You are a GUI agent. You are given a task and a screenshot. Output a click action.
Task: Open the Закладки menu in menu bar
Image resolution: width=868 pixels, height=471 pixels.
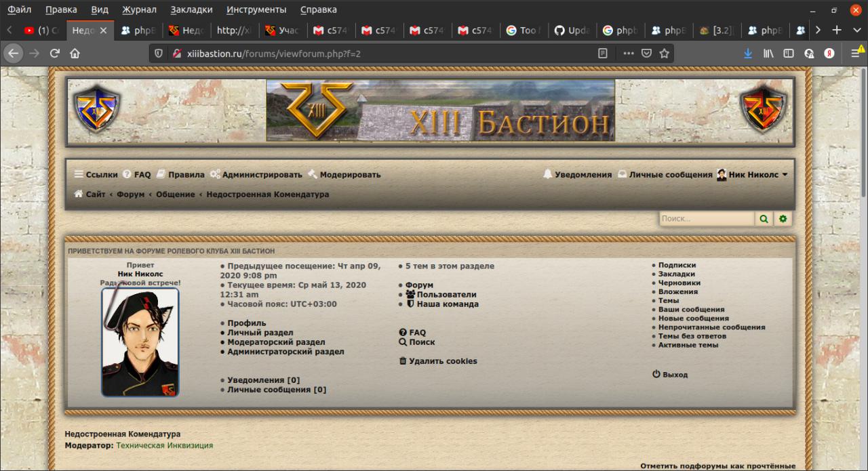pos(191,10)
